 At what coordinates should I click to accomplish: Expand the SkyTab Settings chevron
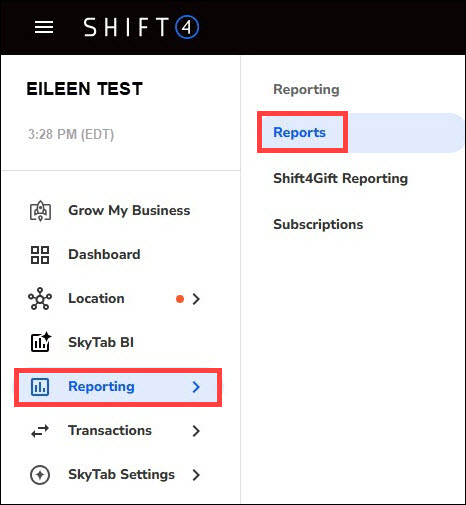196,475
